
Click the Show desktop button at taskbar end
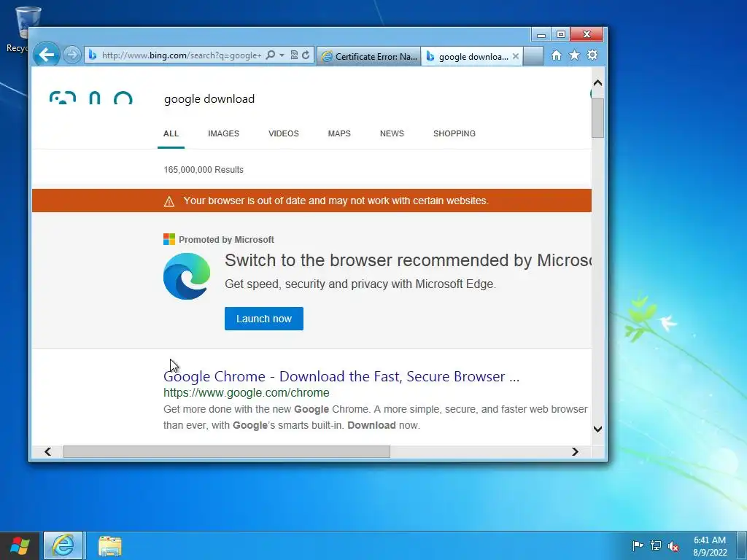[742, 545]
